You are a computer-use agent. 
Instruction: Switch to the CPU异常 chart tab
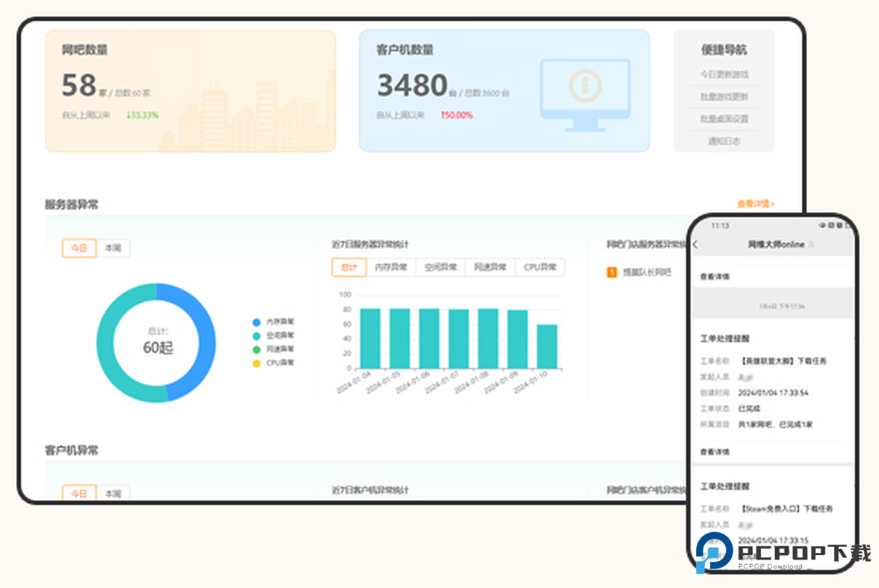[540, 267]
